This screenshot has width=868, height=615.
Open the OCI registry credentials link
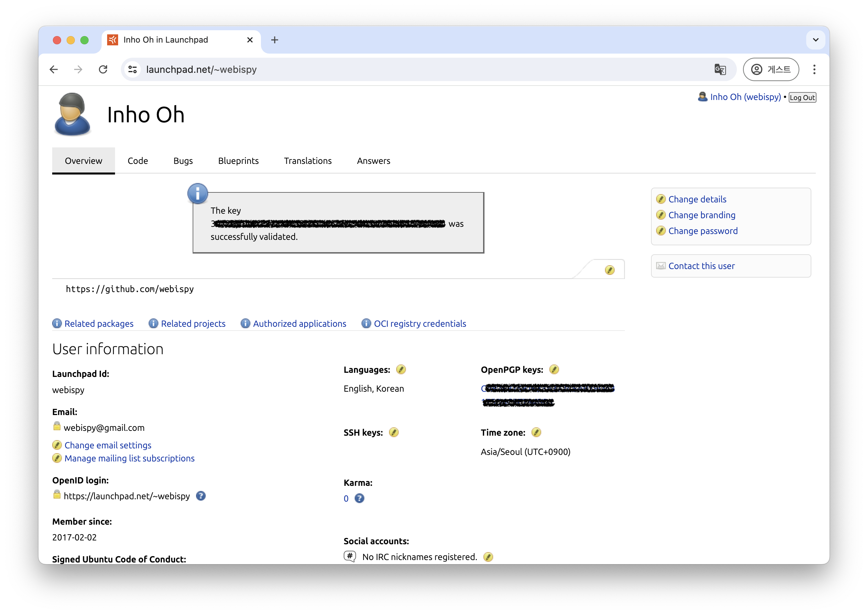[420, 324]
